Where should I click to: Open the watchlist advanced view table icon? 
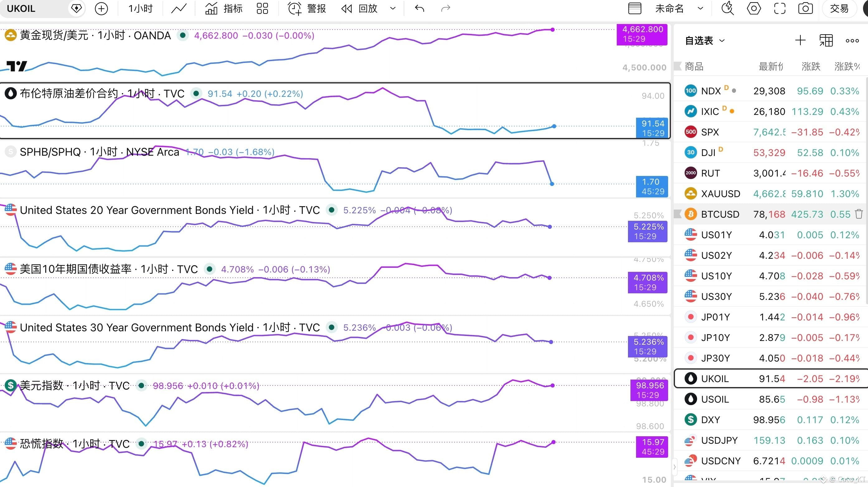[826, 41]
